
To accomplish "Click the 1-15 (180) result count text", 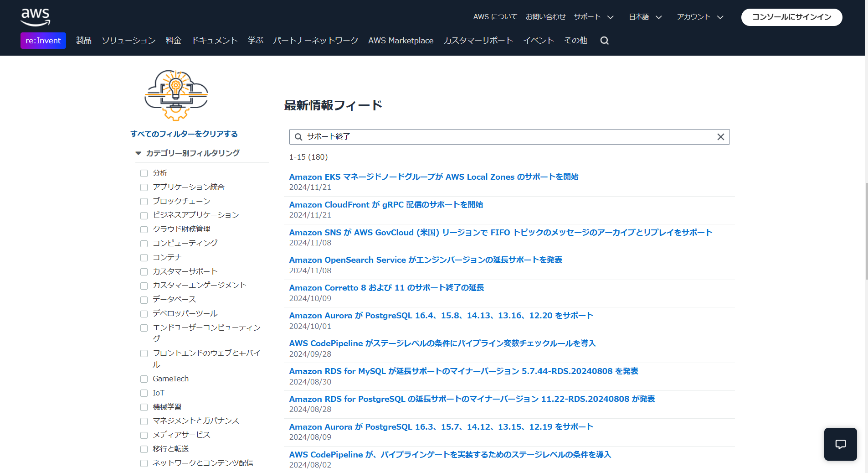I will (308, 157).
